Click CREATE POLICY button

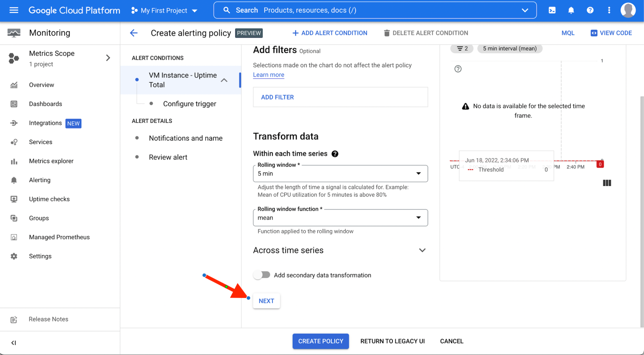point(321,341)
